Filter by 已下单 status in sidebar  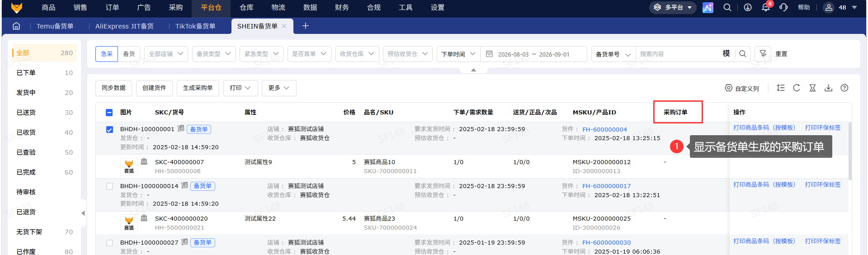pos(44,73)
